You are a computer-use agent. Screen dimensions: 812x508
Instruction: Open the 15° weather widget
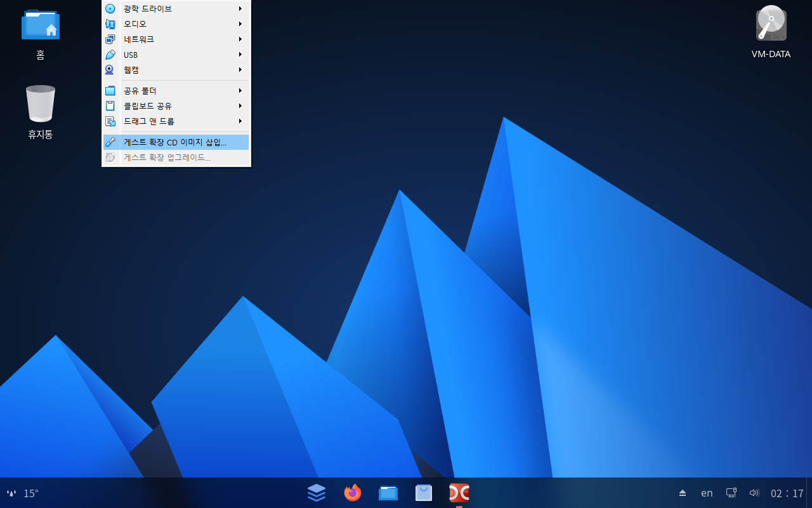[23, 493]
